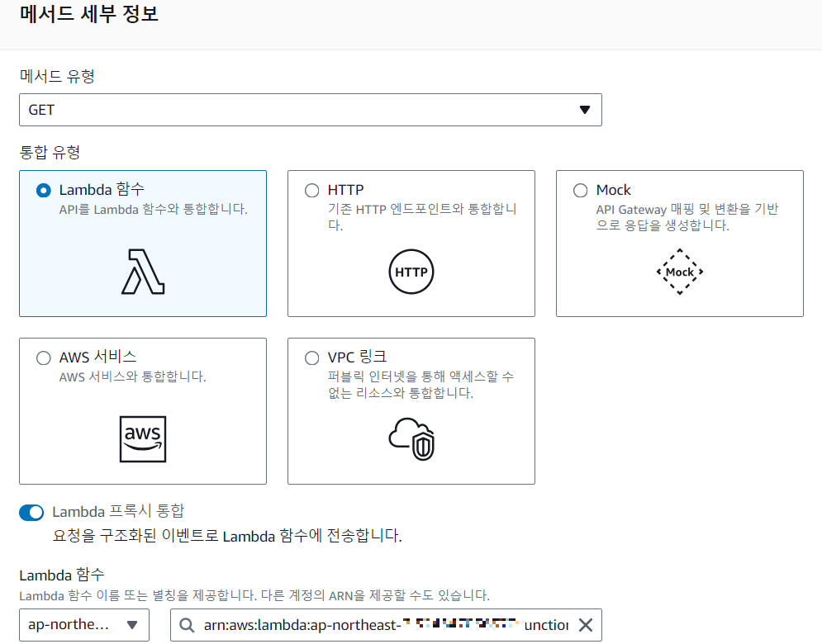This screenshot has width=822, height=644.
Task: Click the 'Lambda 함수' field label above the ARN field
Action: (x=62, y=575)
